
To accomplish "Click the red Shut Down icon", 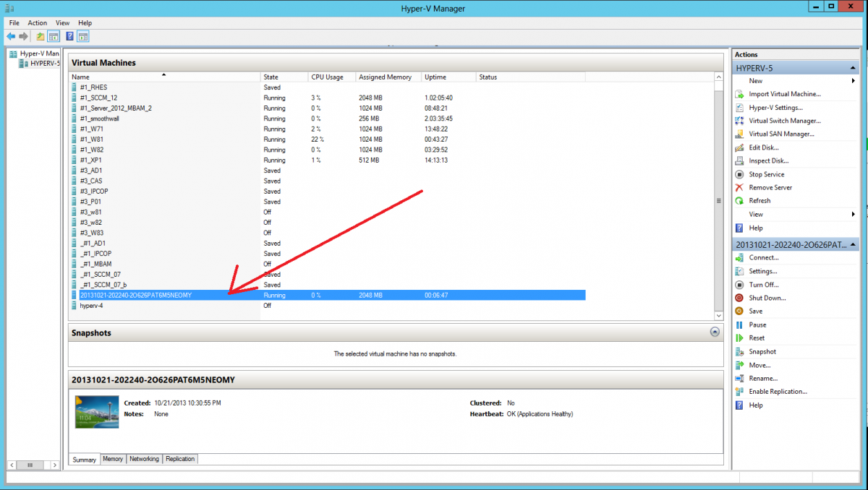I will [739, 298].
